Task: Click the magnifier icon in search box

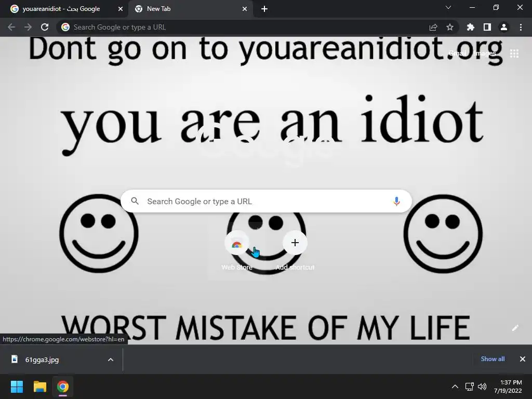Action: [x=135, y=201]
